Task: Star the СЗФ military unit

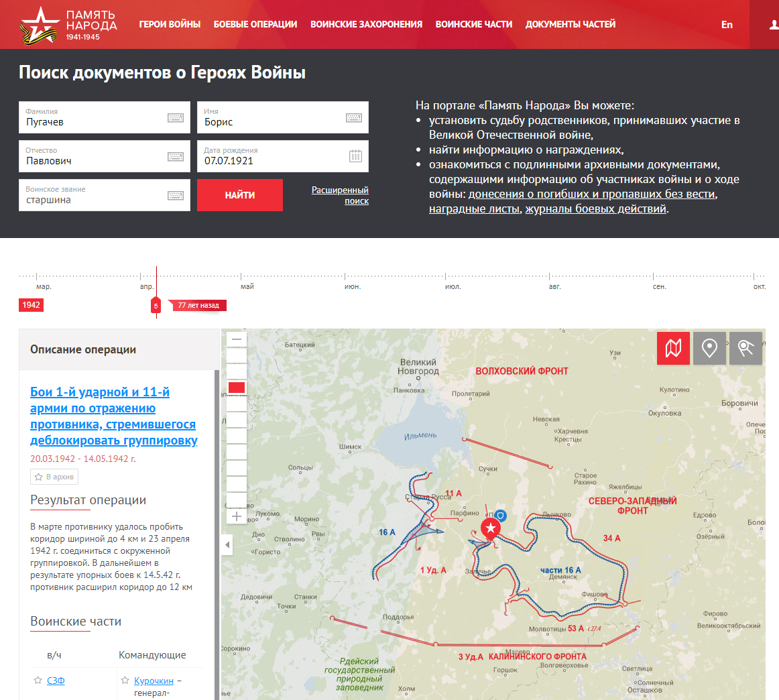Action: tap(38, 680)
